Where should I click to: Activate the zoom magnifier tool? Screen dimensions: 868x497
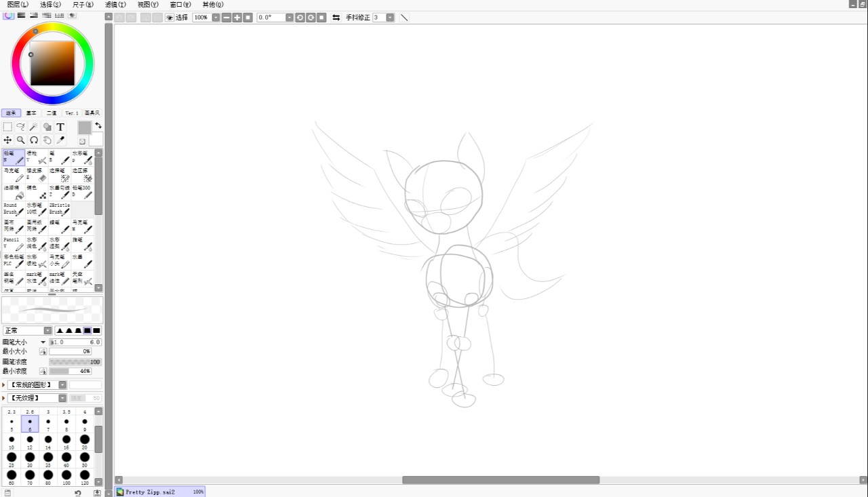[x=21, y=140]
